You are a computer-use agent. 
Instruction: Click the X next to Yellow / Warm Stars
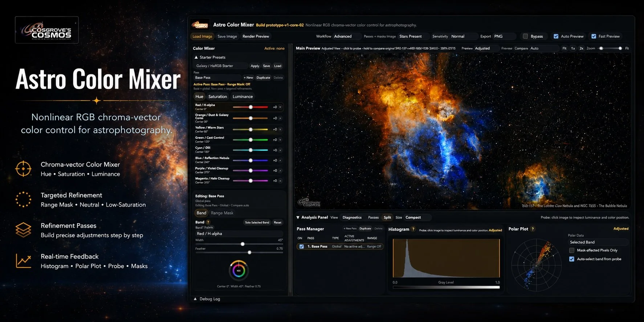pos(280,130)
